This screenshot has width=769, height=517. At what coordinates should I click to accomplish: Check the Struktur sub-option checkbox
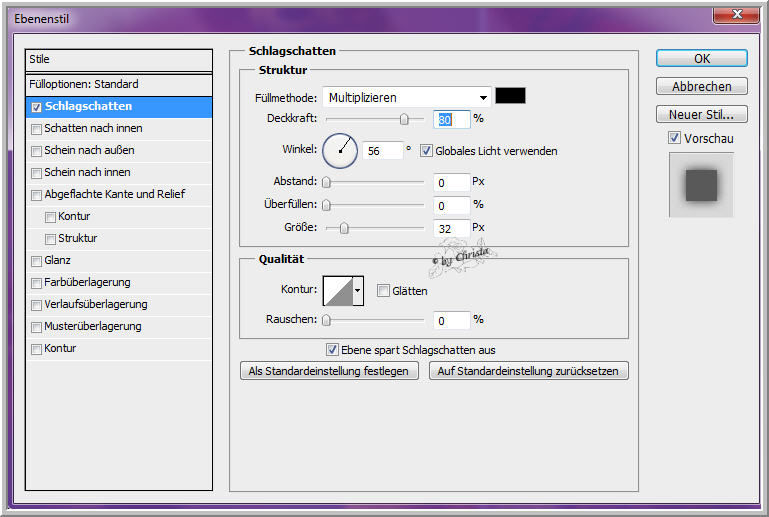50,239
